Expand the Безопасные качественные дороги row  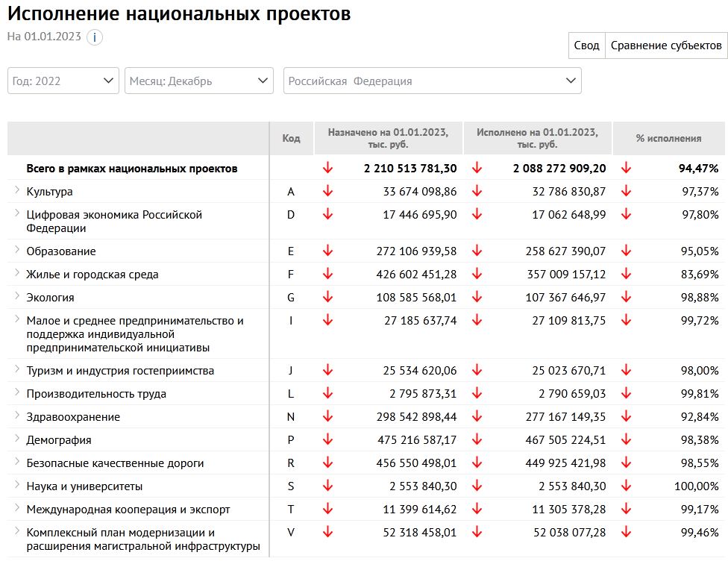point(17,463)
